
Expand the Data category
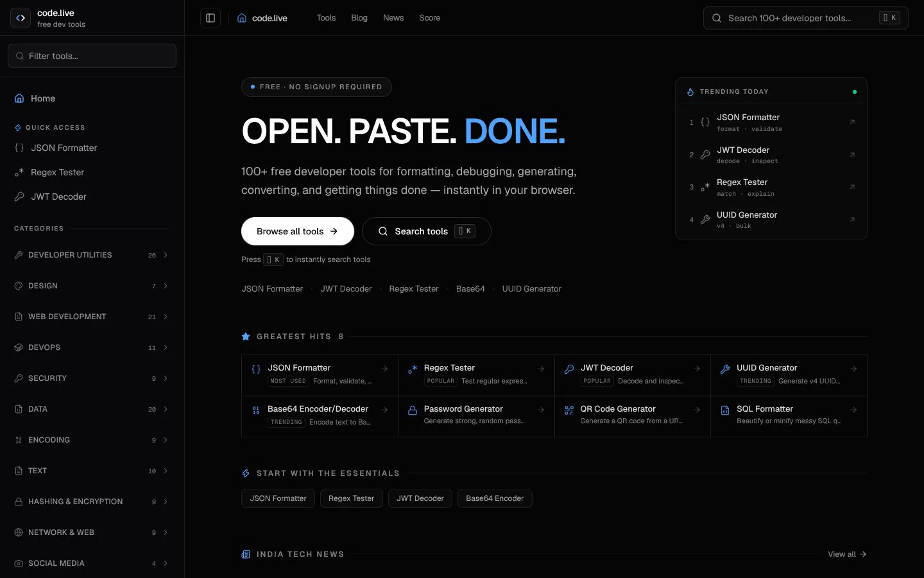click(92, 409)
